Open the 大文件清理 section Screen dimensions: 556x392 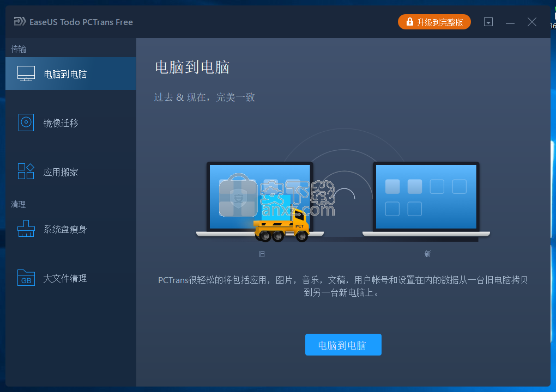coord(70,278)
